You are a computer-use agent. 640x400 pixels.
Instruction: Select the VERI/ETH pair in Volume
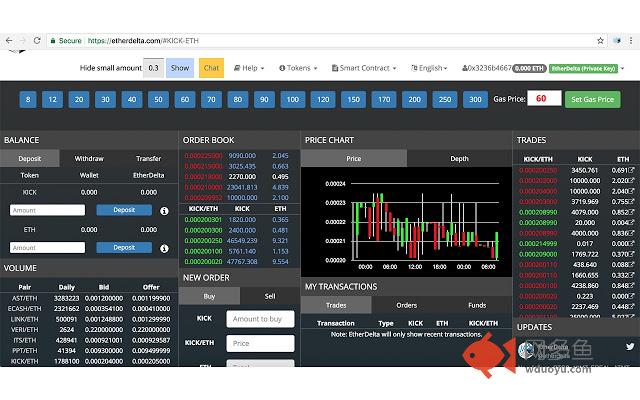(x=24, y=329)
